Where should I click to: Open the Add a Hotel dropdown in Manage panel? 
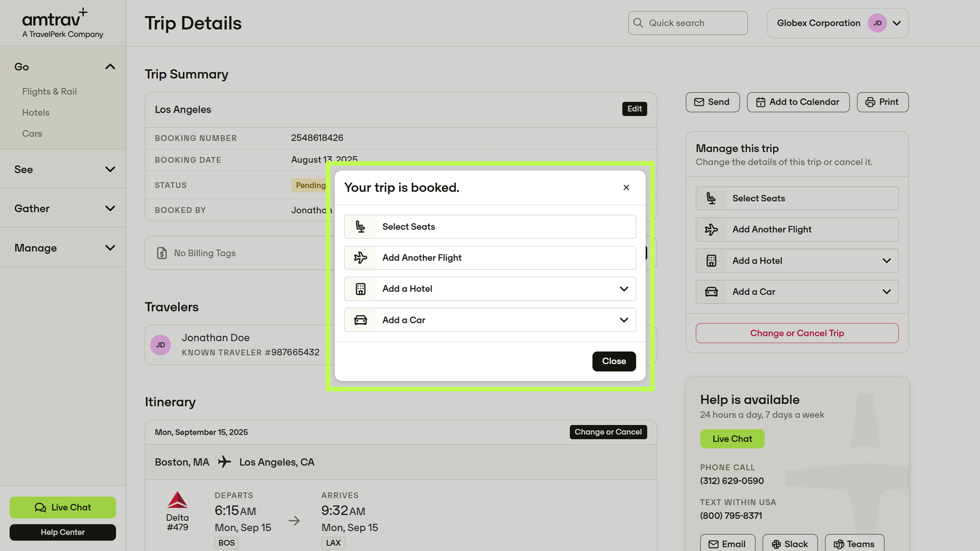pyautogui.click(x=886, y=261)
